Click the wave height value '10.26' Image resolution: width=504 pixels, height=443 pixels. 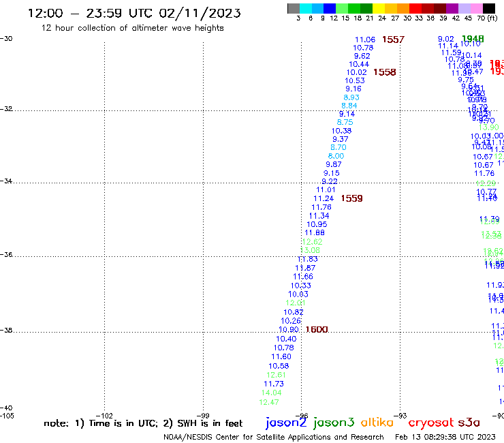291,321
